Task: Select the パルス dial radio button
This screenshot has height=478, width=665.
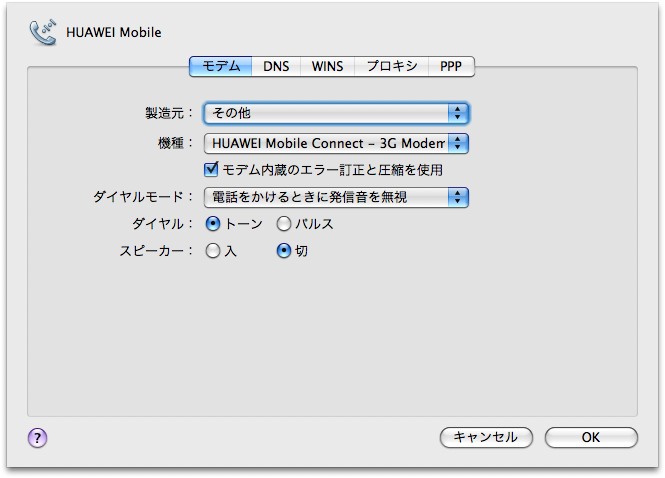Action: [x=283, y=224]
